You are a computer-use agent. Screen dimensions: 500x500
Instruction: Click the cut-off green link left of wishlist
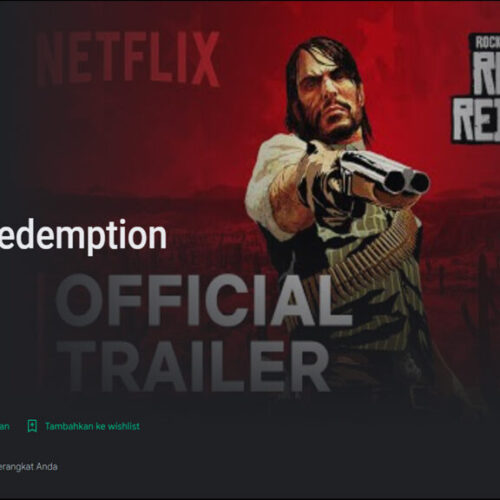pos(5,426)
